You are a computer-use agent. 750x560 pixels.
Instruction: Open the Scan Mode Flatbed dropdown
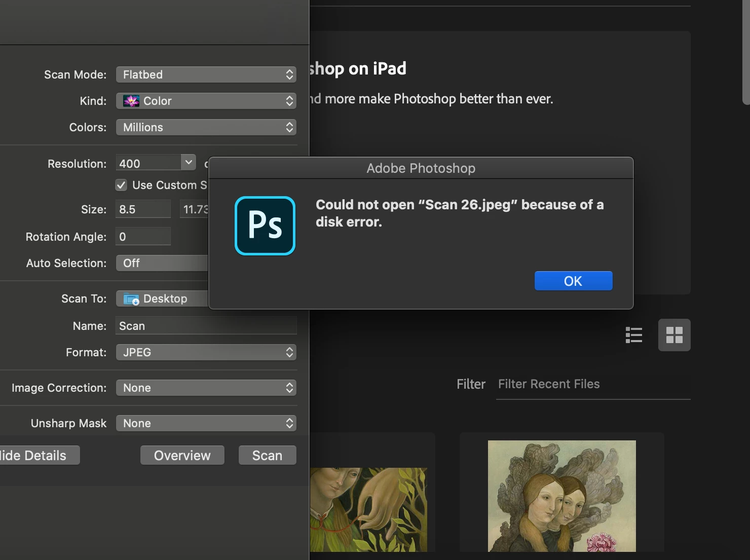pos(206,74)
